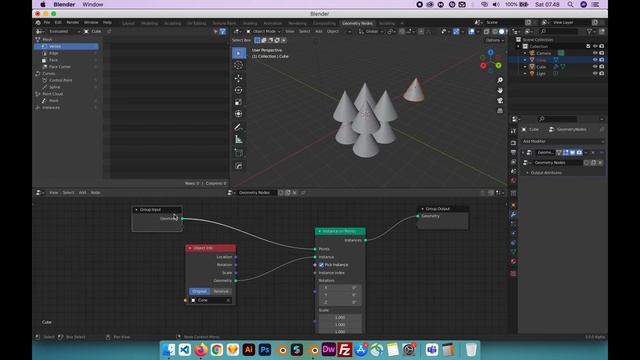The image size is (640, 360).
Task: Open the File menu
Action: [x=47, y=22]
